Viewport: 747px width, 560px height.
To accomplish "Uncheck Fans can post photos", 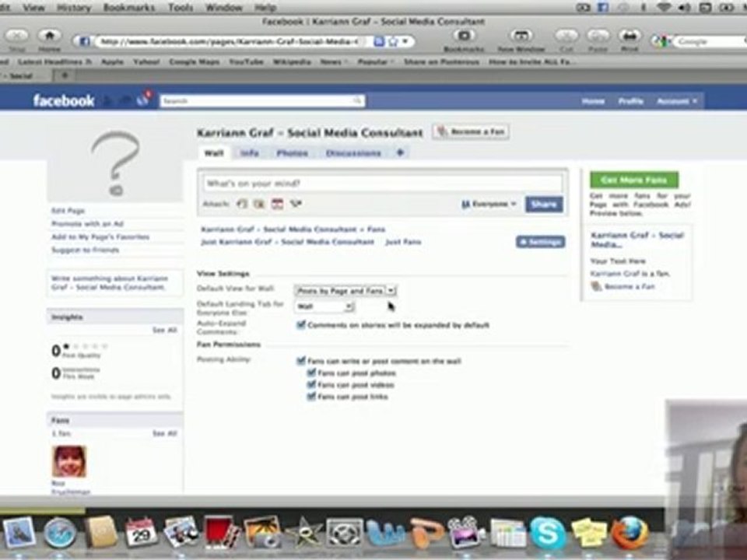I will (311, 373).
